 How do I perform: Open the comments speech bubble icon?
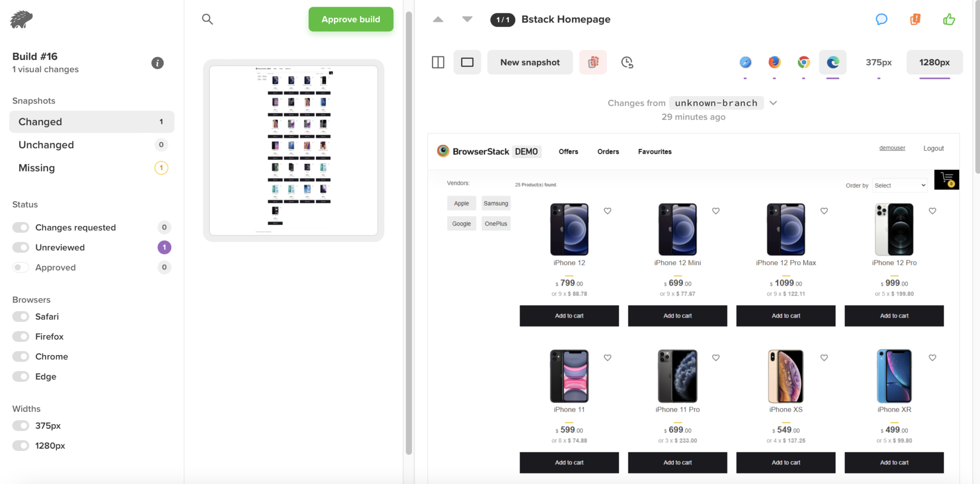[881, 19]
